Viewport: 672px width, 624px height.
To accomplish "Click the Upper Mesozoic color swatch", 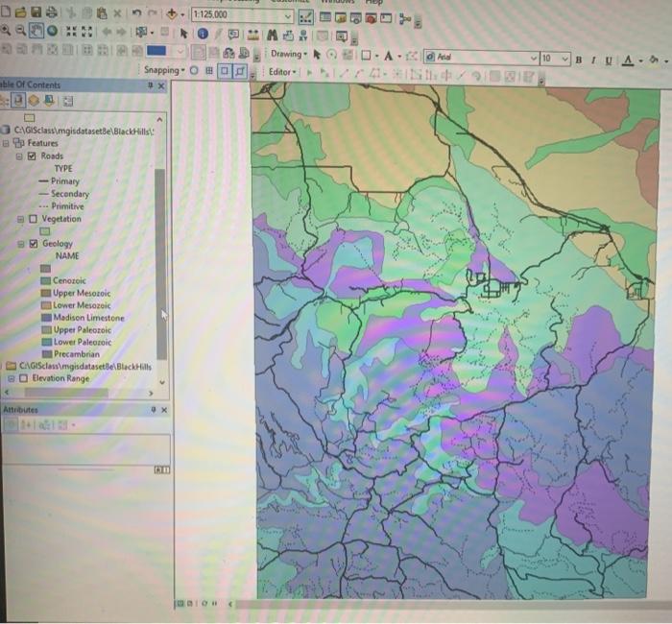I will (x=46, y=294).
